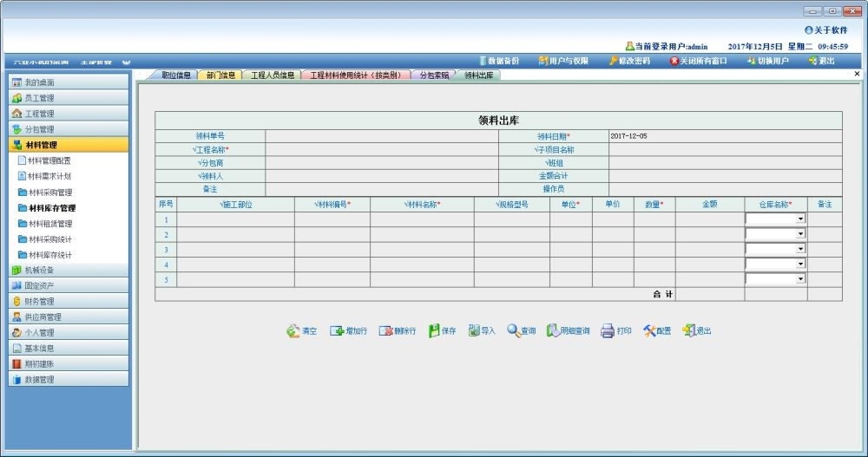
Task: Click 数据备份 in the top toolbar
Action: point(498,61)
